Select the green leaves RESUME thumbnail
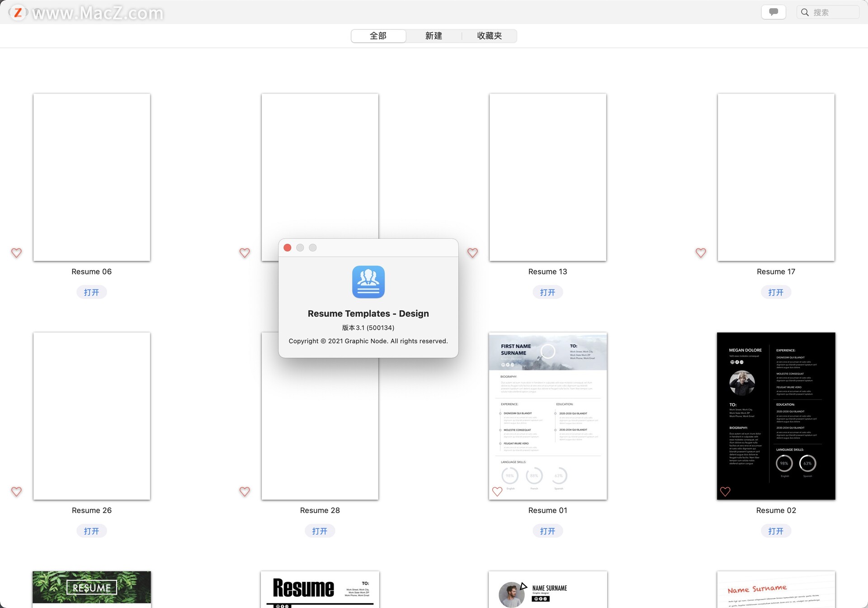This screenshot has height=608, width=868. point(92,589)
